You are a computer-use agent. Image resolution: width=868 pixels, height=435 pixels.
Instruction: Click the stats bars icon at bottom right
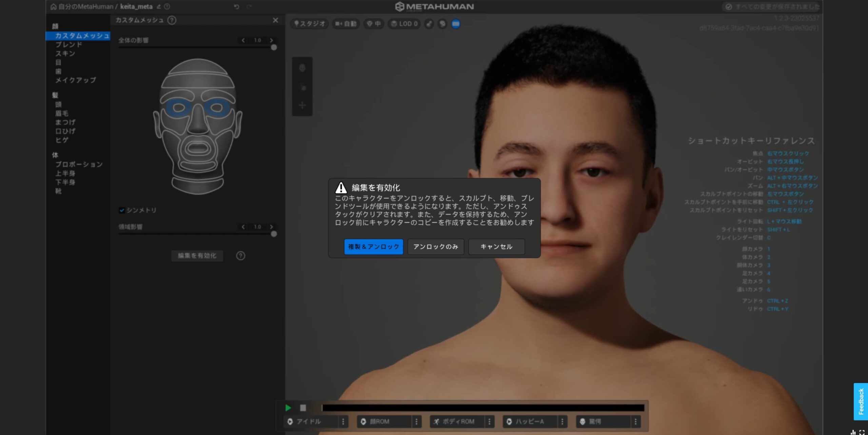tap(853, 432)
